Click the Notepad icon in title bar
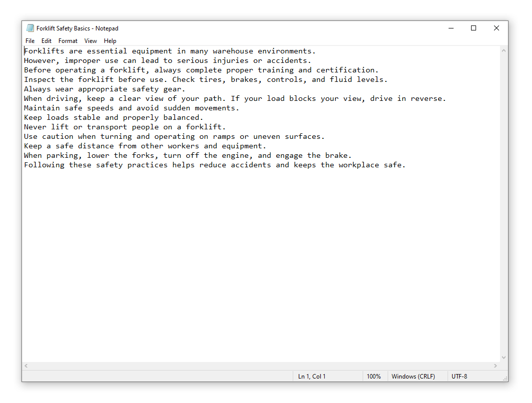The height and width of the screenshot is (403, 532). [30, 28]
